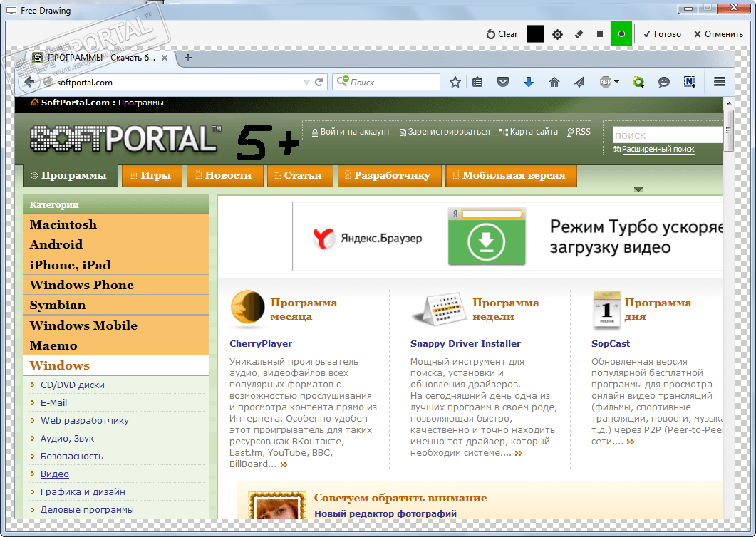
Task: Open a new browser tab
Action: pos(188,58)
